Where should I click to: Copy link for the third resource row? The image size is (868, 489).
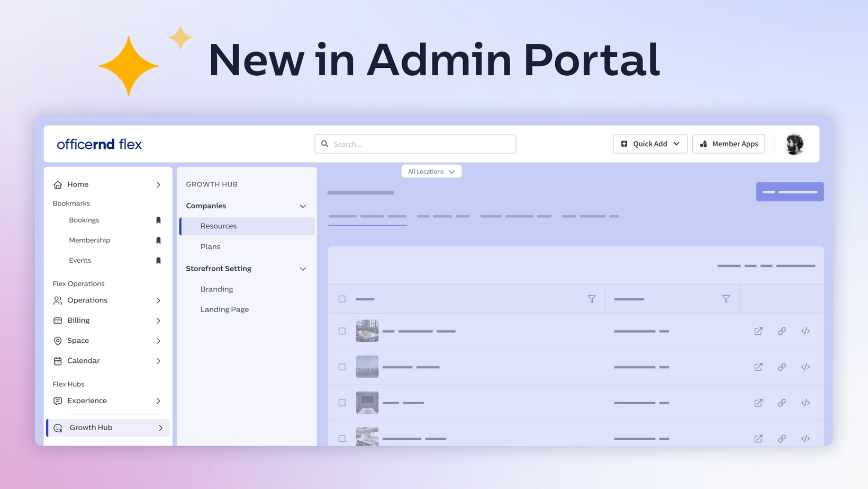(x=782, y=403)
